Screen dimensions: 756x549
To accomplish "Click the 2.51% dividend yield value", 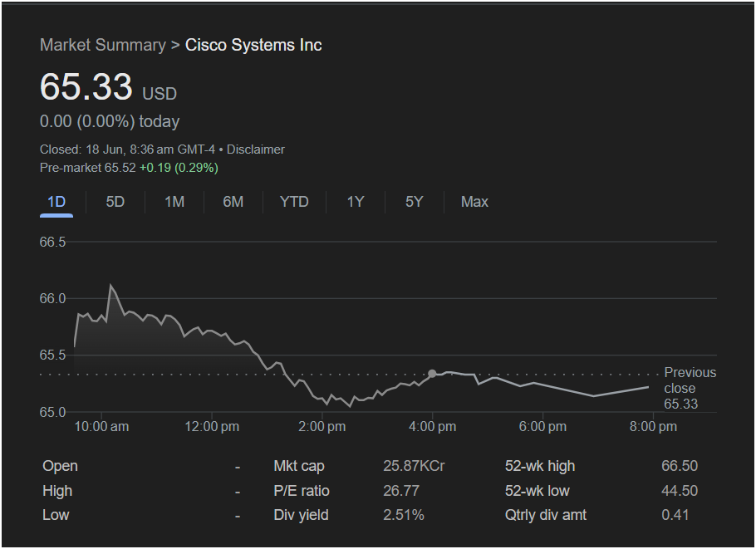I will click(x=404, y=515).
